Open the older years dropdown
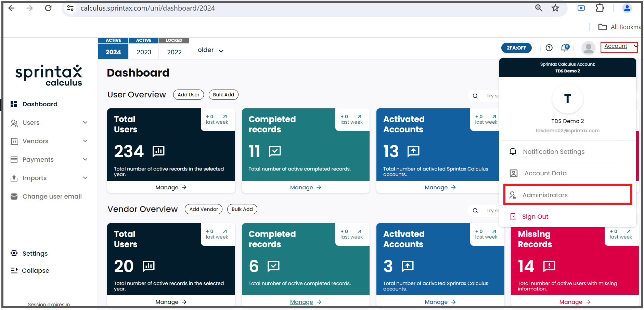This screenshot has height=310, width=644. 210,50
